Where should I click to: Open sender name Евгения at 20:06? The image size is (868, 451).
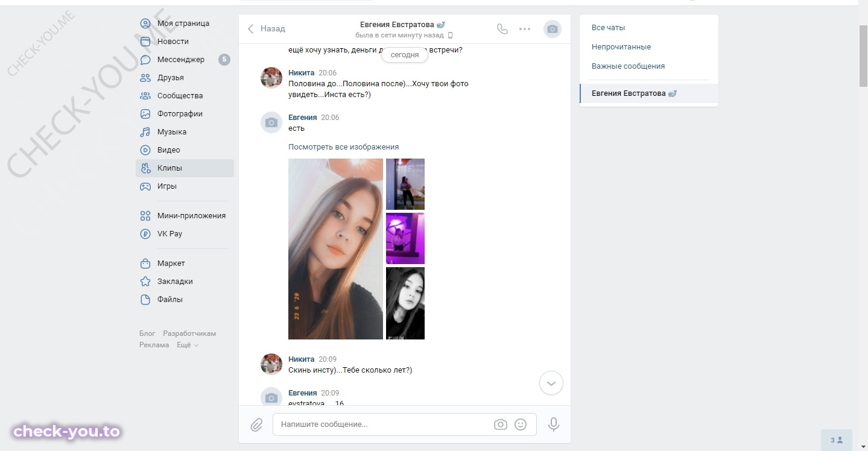point(302,118)
